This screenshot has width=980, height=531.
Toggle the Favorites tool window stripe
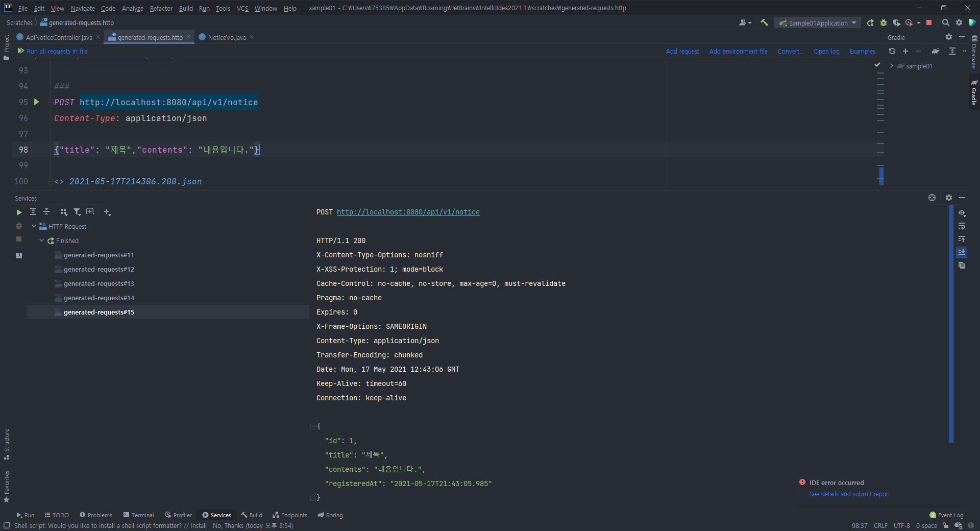click(6, 486)
